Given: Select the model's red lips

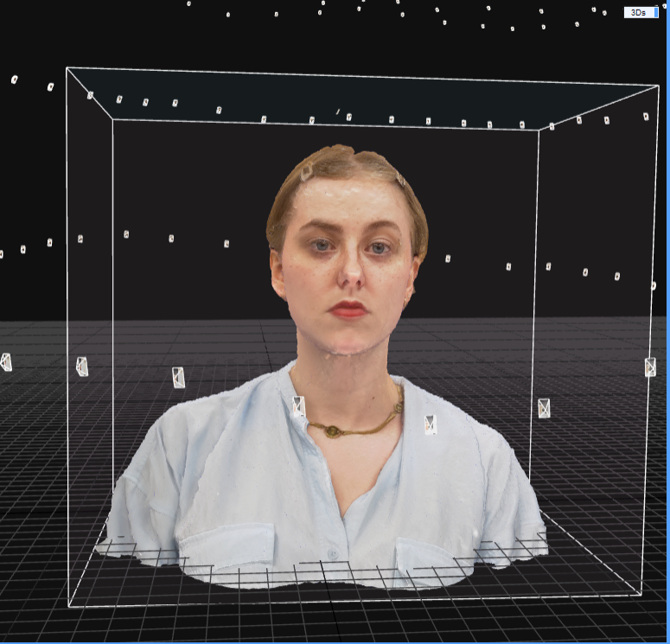Looking at the screenshot, I should tap(348, 309).
